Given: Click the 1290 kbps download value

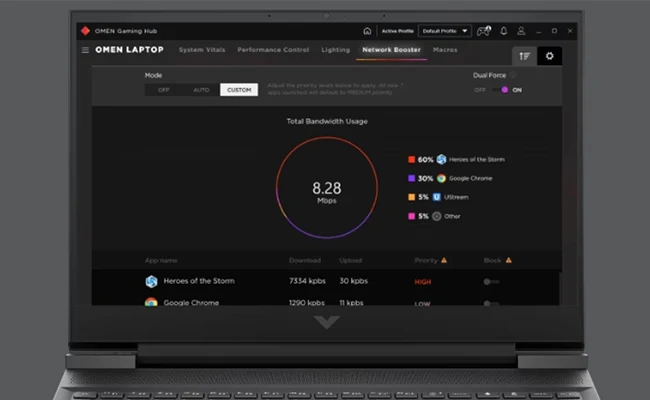Looking at the screenshot, I should [307, 303].
